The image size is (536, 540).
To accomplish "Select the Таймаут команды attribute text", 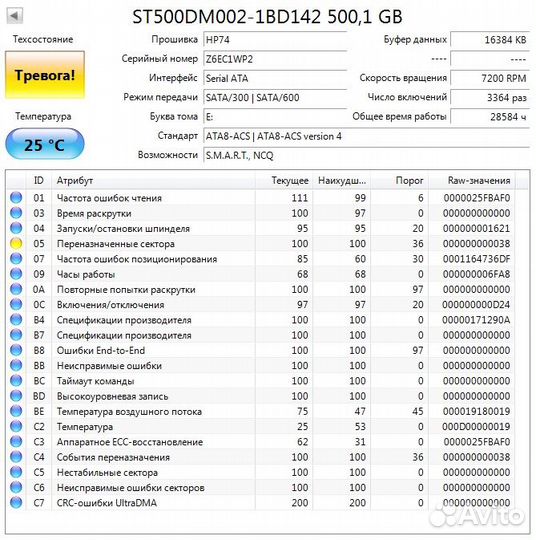I will [x=95, y=381].
